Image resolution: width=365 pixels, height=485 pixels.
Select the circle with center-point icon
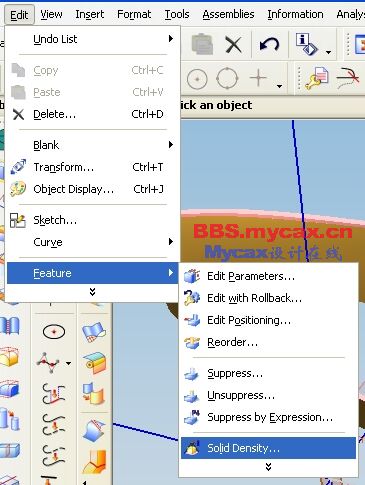pos(197,79)
